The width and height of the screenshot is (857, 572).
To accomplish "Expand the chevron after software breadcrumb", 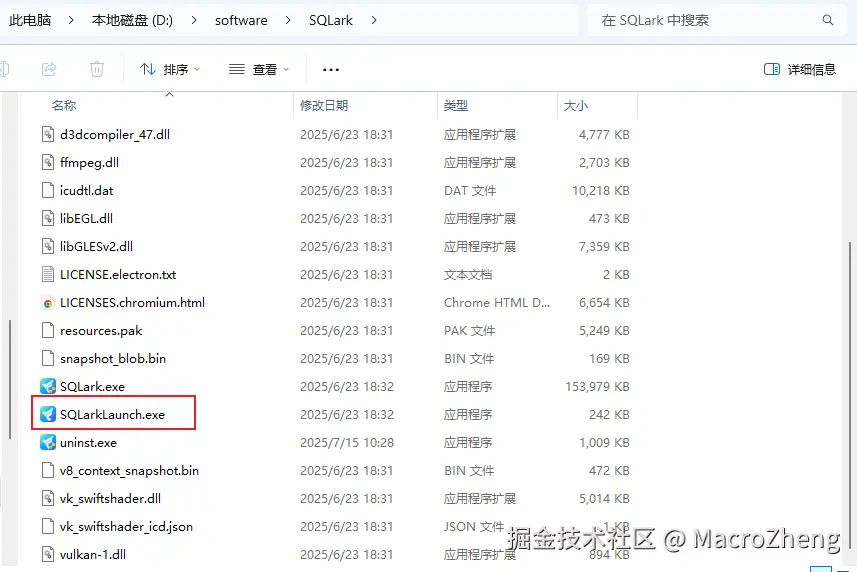I will 288,20.
